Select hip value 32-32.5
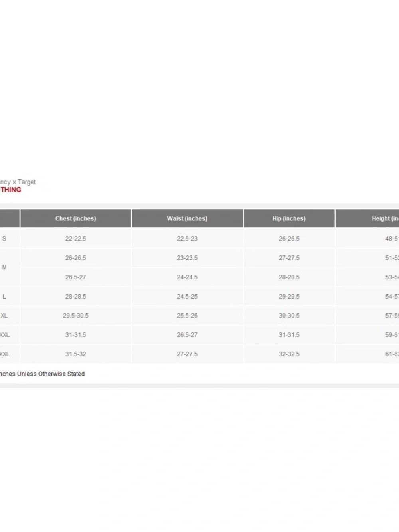 point(289,354)
